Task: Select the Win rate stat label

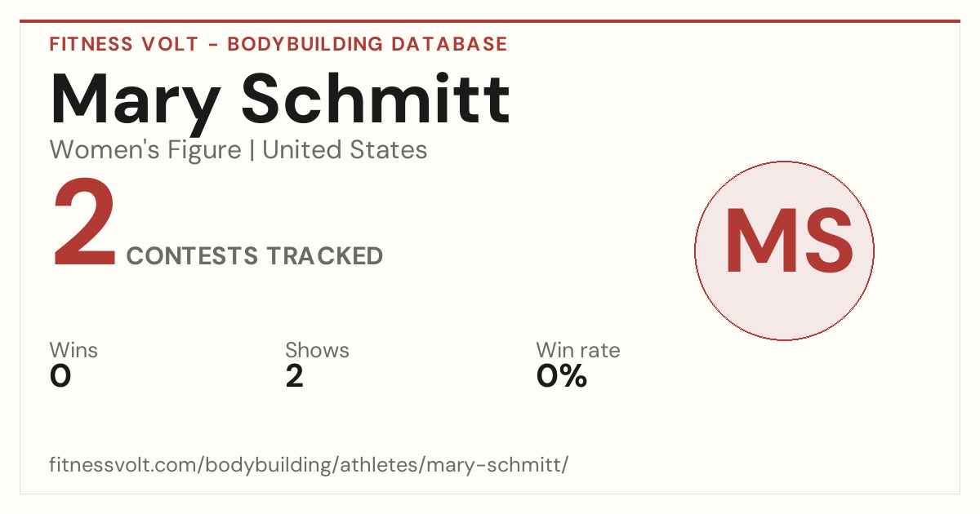Action: click(x=577, y=351)
